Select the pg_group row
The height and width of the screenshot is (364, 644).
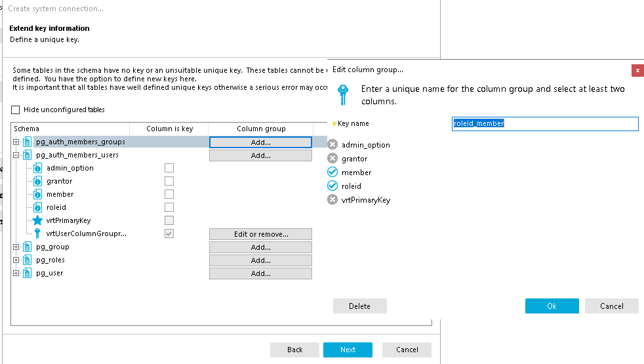click(x=52, y=247)
